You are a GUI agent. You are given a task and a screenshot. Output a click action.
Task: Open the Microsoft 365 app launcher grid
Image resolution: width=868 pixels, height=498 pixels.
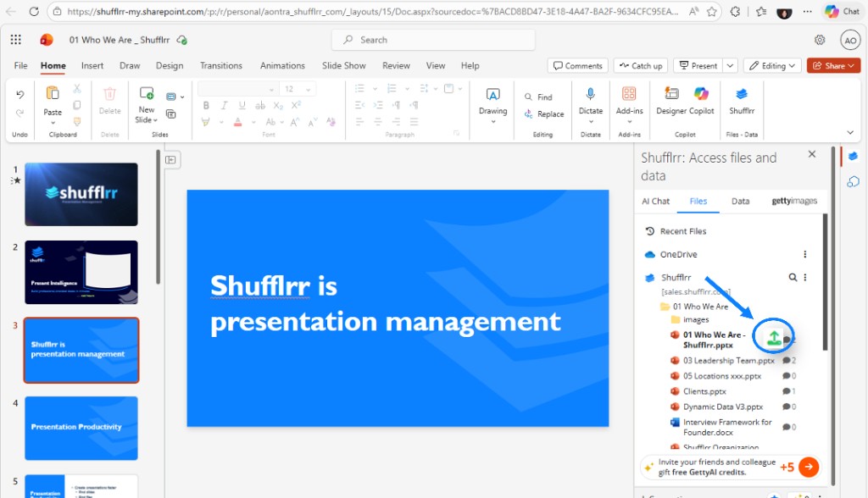[x=16, y=40]
